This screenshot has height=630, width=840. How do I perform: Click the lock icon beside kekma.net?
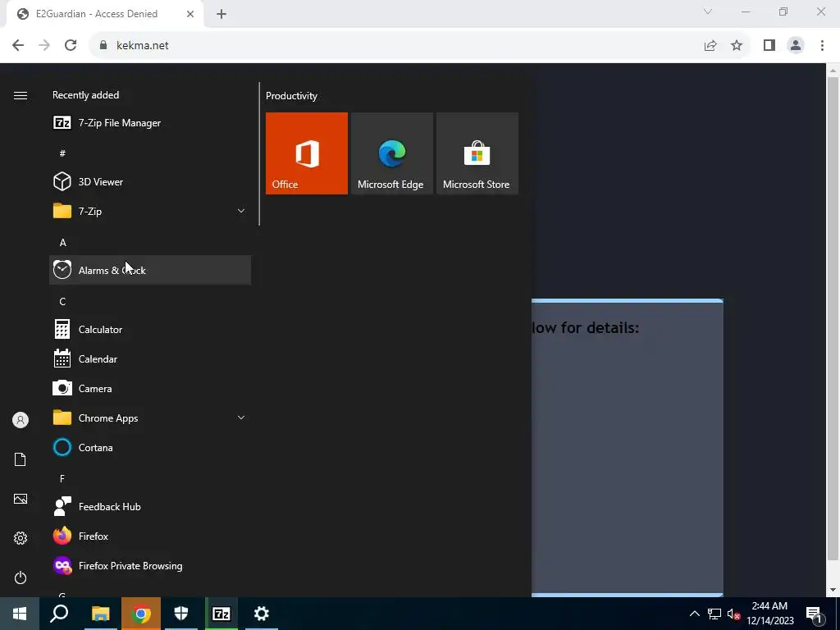103,46
